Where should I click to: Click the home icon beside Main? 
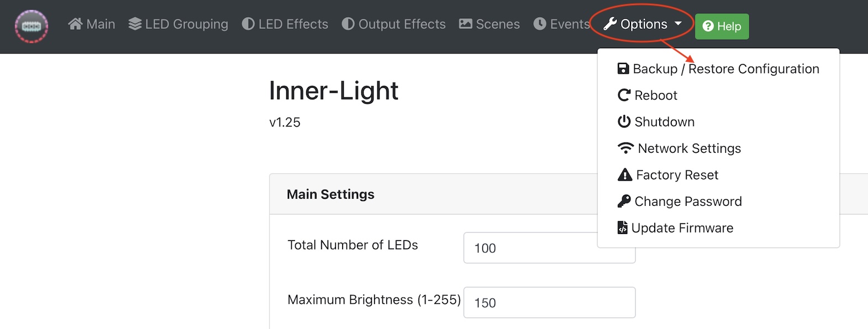point(75,24)
